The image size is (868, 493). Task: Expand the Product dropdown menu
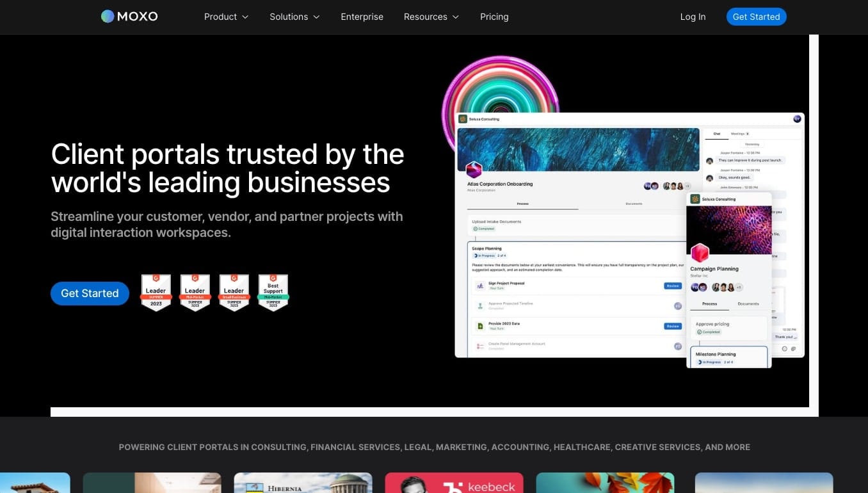226,17
